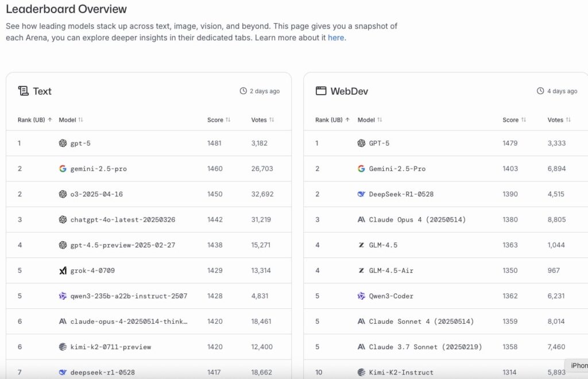The image size is (588, 379).
Task: Click the WebDev browser window icon
Action: coord(321,91)
